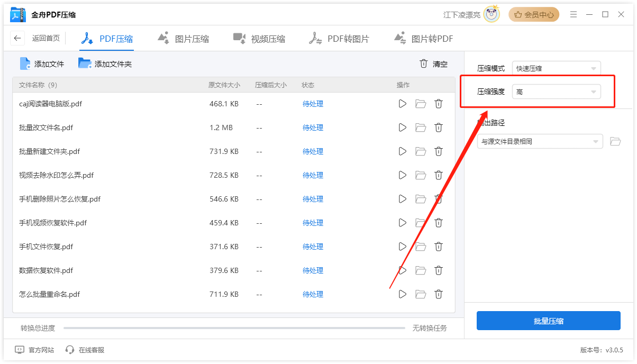Click the 批量压缩 batch compress button
637x364 pixels.
549,321
